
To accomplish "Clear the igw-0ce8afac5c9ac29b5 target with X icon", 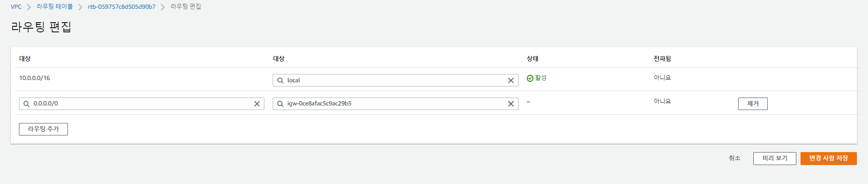I will (x=511, y=104).
